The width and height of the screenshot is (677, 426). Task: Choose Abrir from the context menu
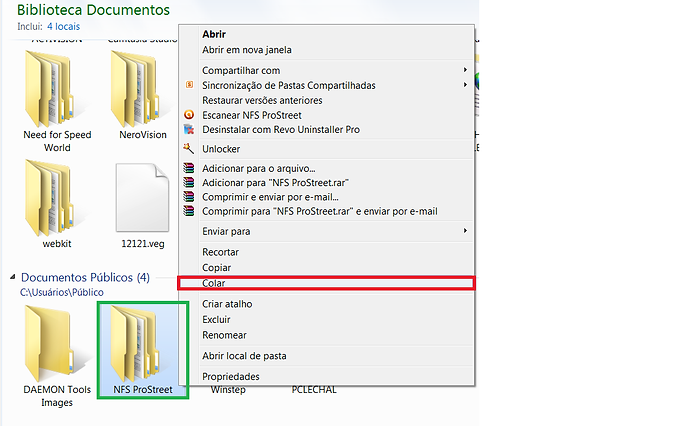click(214, 34)
